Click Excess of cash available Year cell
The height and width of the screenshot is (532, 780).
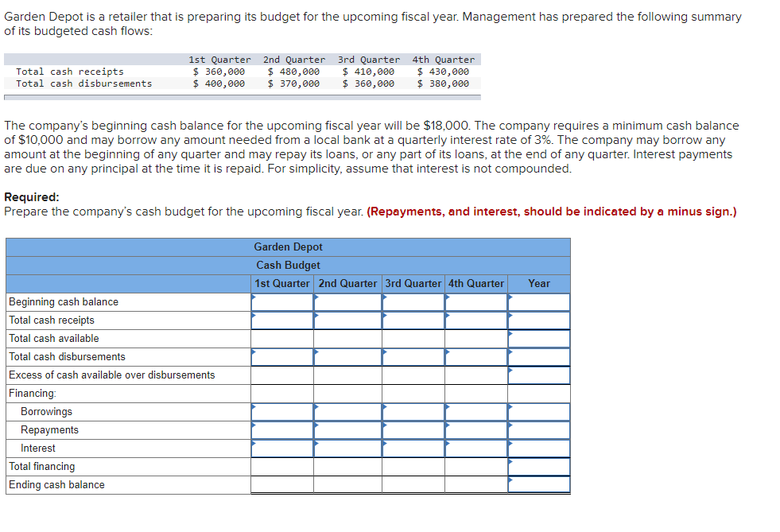point(539,375)
